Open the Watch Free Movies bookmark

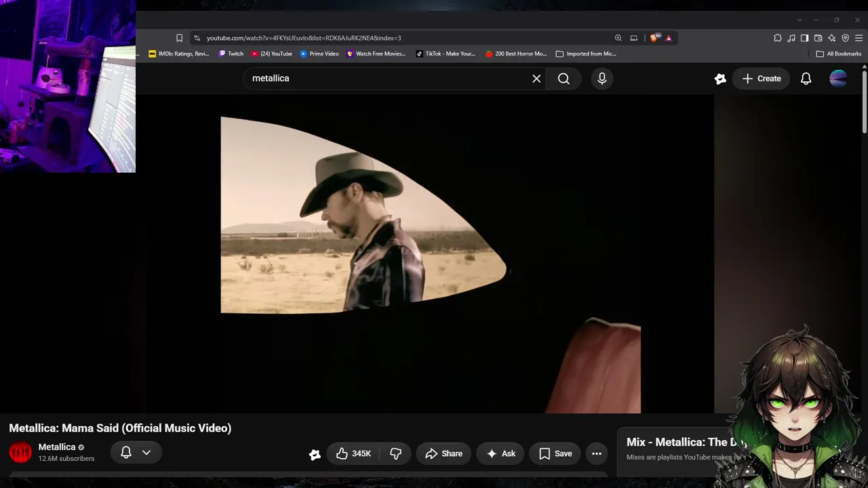coord(376,54)
